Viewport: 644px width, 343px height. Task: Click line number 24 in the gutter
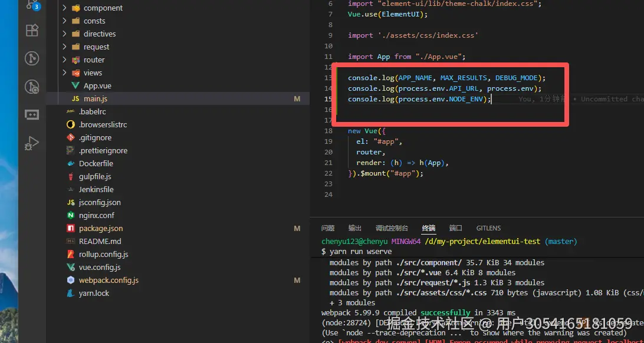(x=328, y=194)
